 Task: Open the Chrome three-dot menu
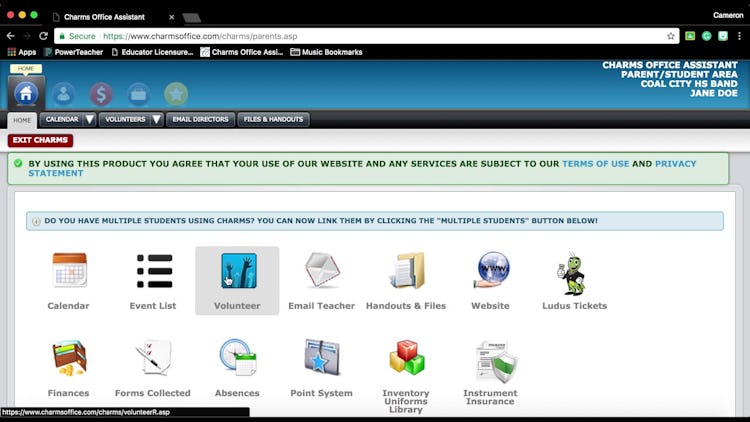(739, 36)
